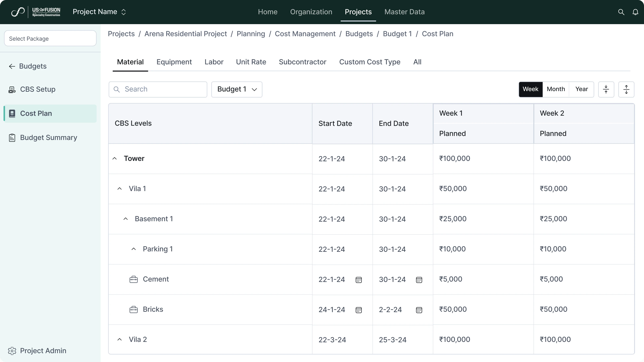This screenshot has width=644, height=362.
Task: Open the Budget 1 dropdown
Action: [x=236, y=89]
